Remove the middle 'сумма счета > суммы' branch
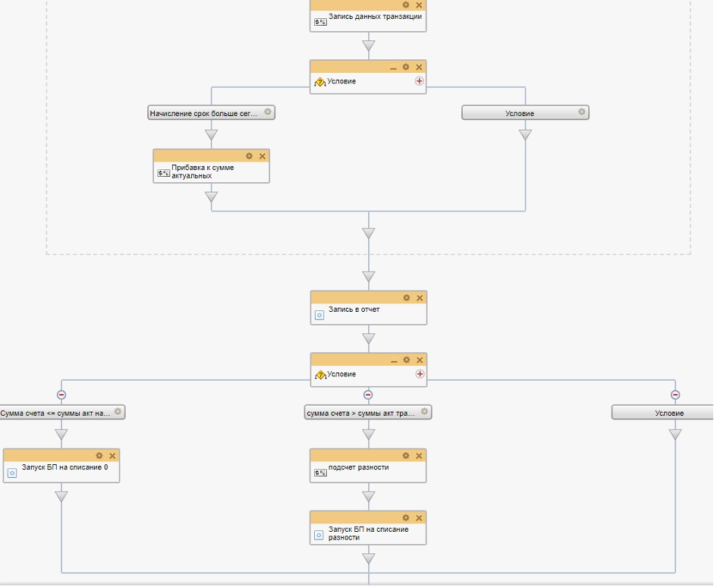The height and width of the screenshot is (588, 714). pos(368,395)
